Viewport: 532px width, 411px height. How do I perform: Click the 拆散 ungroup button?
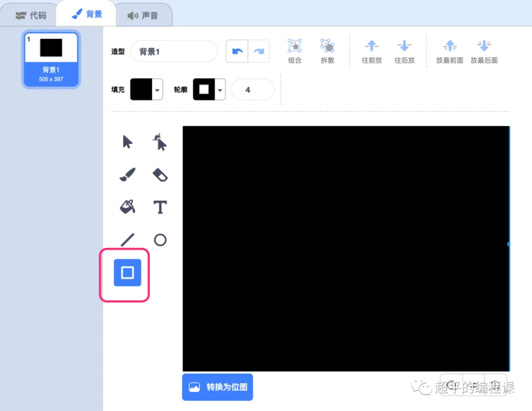327,51
